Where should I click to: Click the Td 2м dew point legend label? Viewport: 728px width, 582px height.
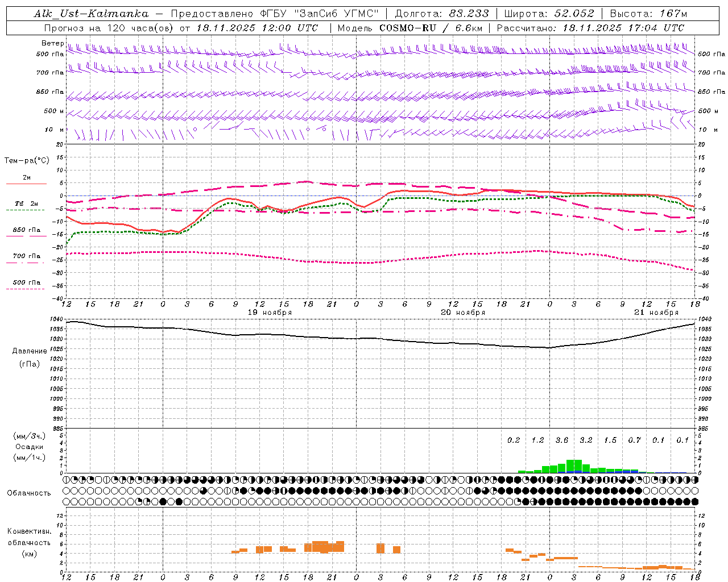(x=27, y=203)
